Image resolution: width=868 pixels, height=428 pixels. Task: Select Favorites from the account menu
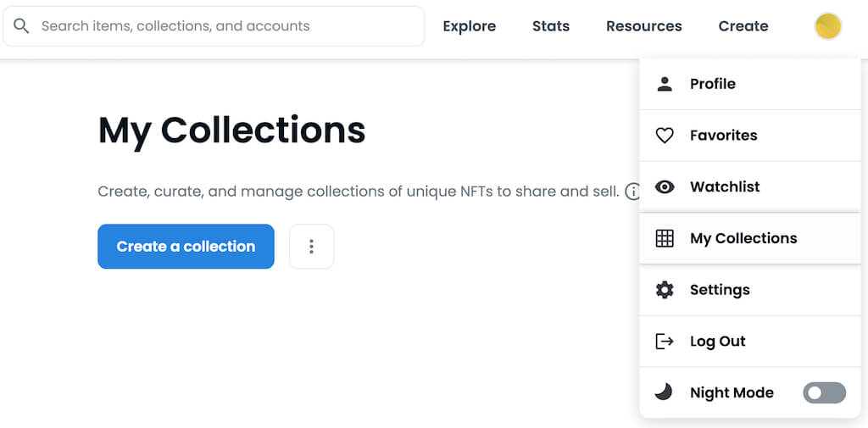click(723, 136)
